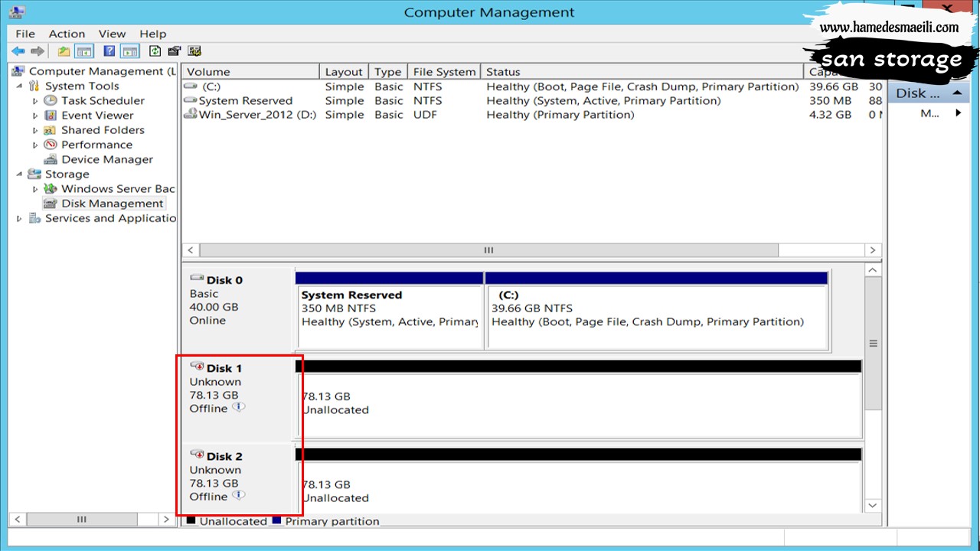Click the disk view scrollbar down arrow
Screen dimensions: 980x551
click(873, 505)
